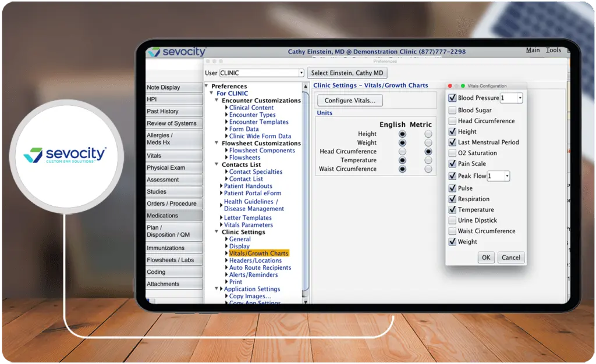The width and height of the screenshot is (596, 364).
Task: Close the Vitals Configuration dialog with red button
Action: click(x=450, y=86)
